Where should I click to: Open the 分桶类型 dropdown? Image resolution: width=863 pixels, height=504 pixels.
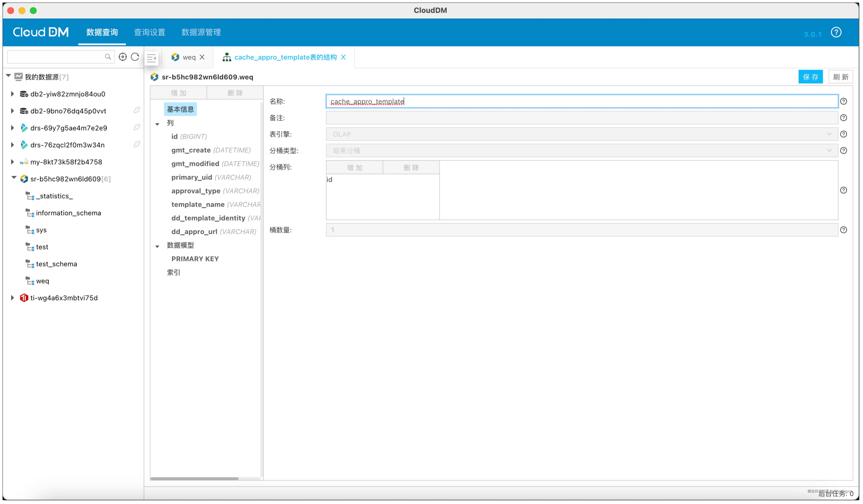tap(582, 151)
